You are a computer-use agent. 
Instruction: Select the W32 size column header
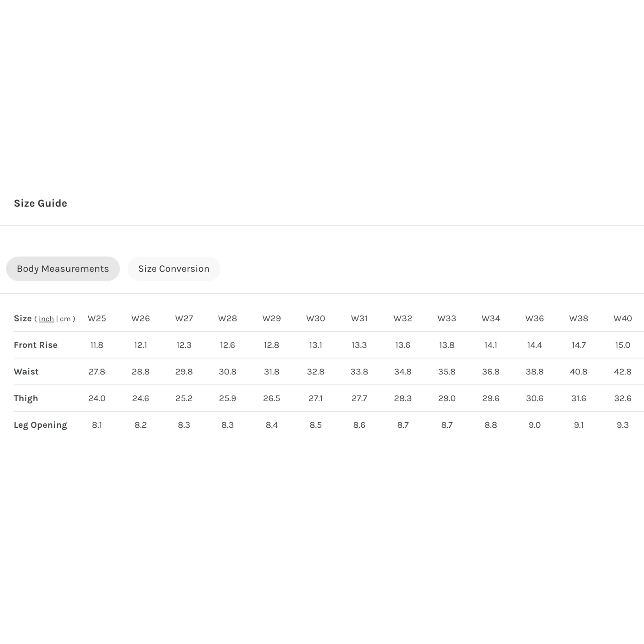(x=403, y=318)
